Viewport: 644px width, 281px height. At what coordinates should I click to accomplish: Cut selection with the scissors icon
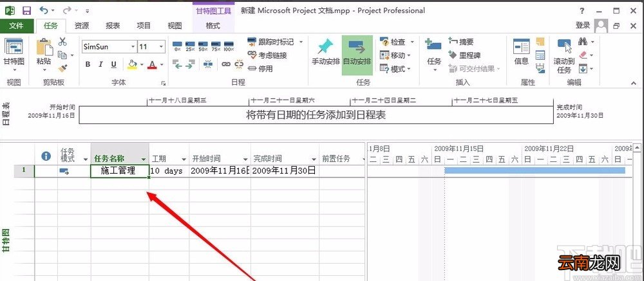tap(62, 41)
